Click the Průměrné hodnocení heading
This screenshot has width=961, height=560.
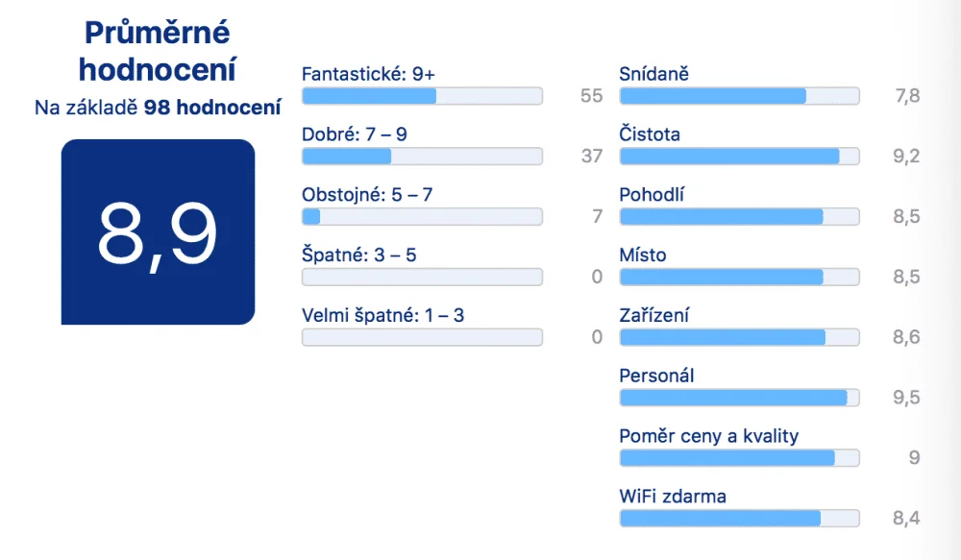pyautogui.click(x=158, y=51)
